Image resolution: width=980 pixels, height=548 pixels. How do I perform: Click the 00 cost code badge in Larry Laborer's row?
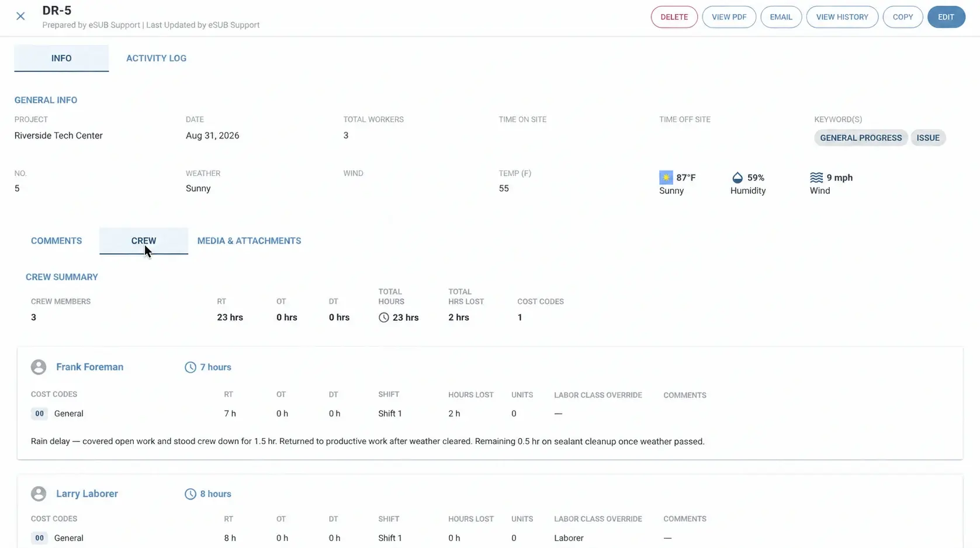pos(39,538)
